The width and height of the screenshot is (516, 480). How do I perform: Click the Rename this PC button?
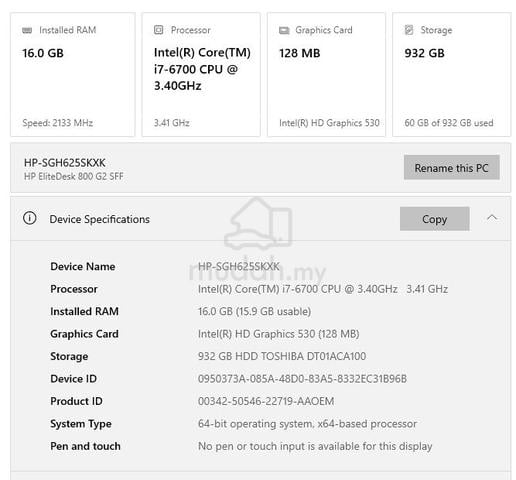(x=452, y=167)
